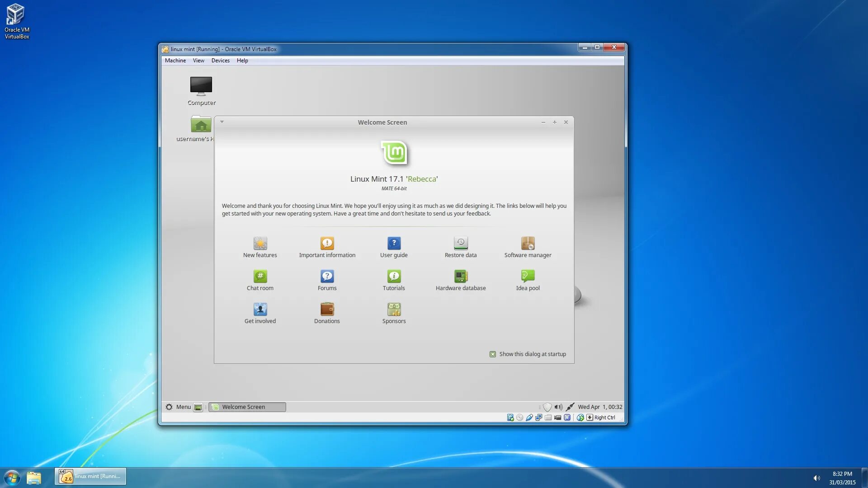
Task: Click the VirtualBox network adapters icon
Action: point(539,418)
